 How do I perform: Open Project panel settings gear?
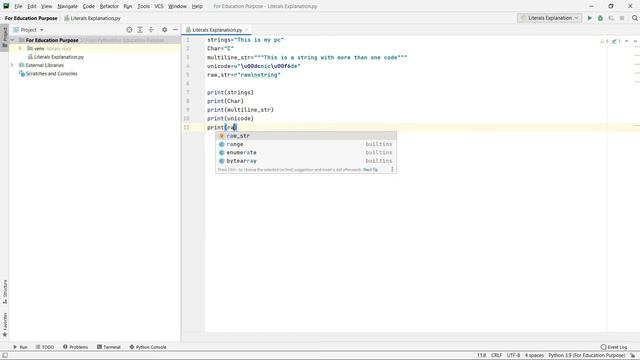[x=164, y=30]
